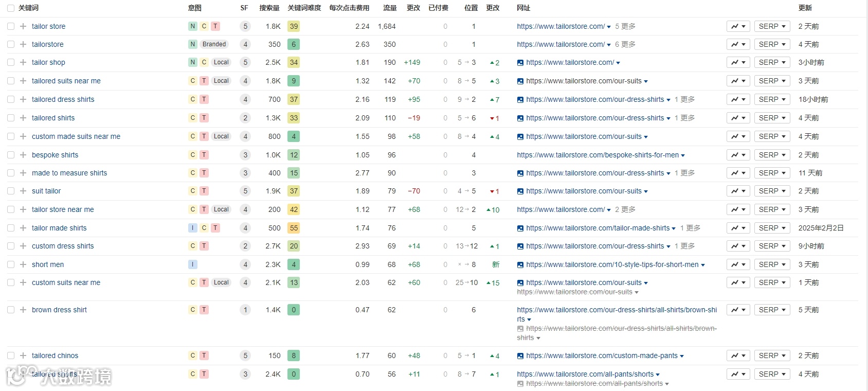868x391 pixels.
Task: Open the trend chart icon for brown dress shirt
Action: coord(738,310)
